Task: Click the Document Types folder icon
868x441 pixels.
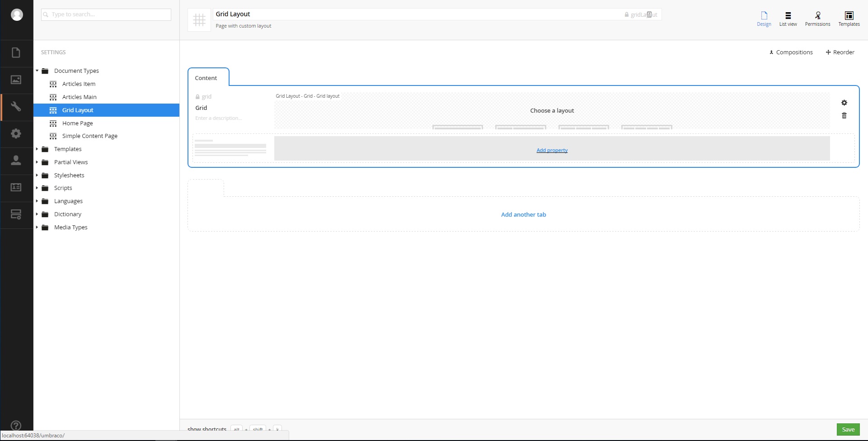Action: [x=45, y=71]
